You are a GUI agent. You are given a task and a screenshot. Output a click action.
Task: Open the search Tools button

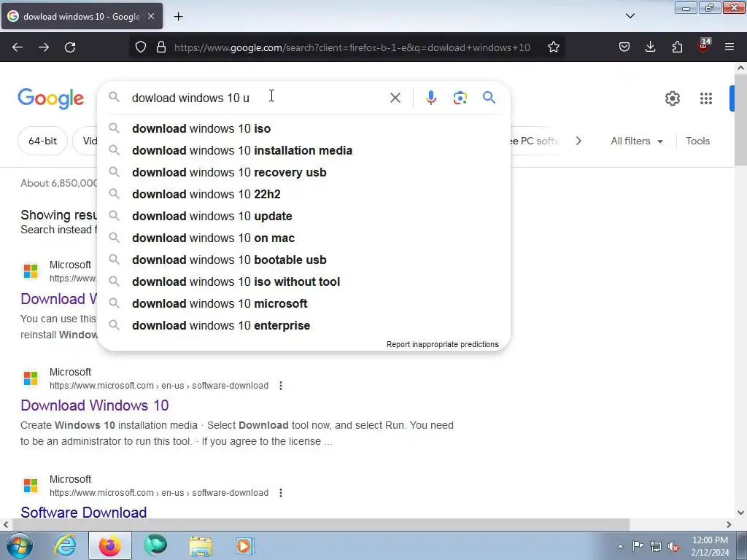click(x=697, y=141)
